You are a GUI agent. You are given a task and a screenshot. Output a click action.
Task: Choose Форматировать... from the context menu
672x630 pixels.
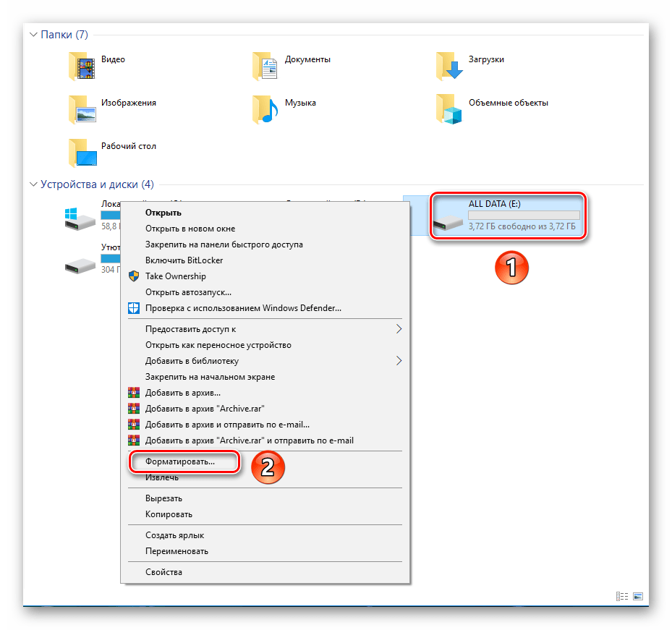pyautogui.click(x=180, y=461)
